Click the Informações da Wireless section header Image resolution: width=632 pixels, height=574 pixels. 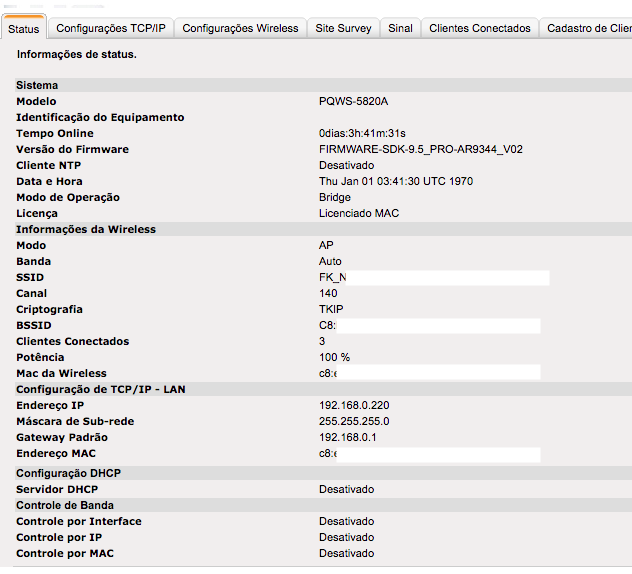tap(86, 229)
